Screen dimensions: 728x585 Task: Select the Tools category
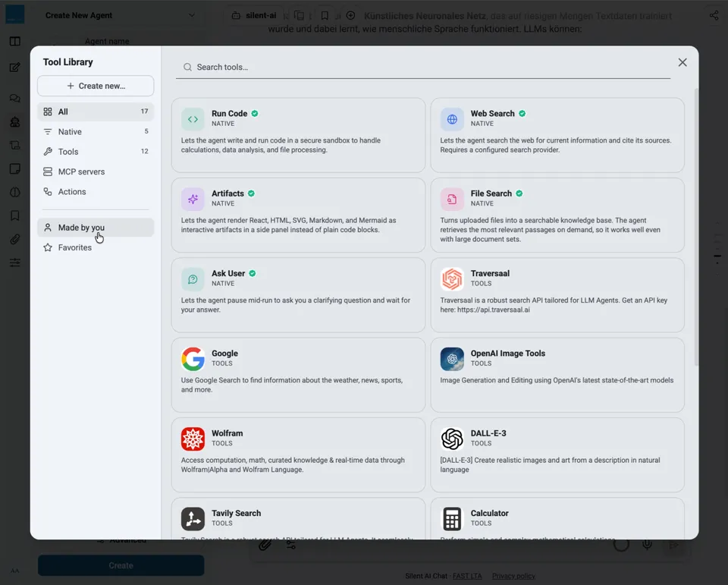click(96, 152)
